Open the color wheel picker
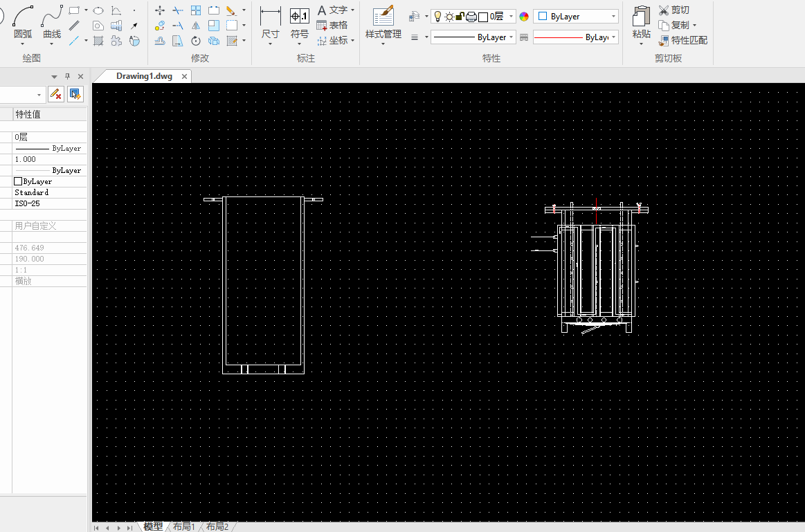The height and width of the screenshot is (532, 805). tap(524, 16)
